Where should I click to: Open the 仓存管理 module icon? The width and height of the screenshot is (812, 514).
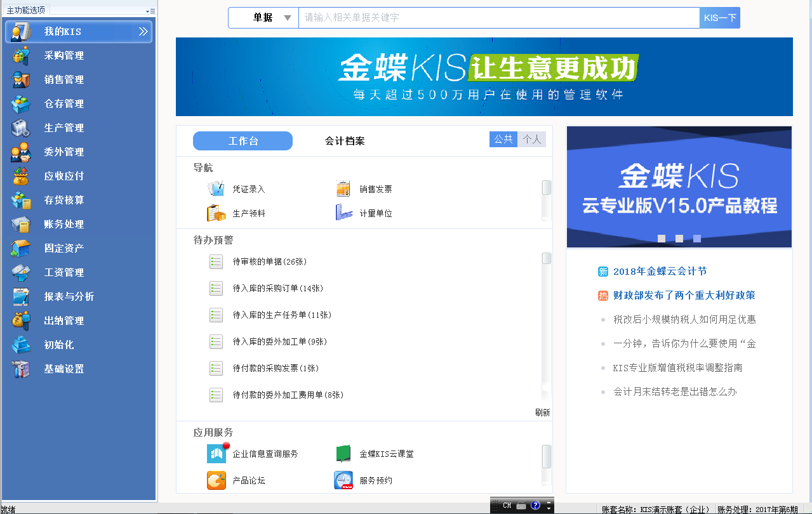(x=21, y=103)
